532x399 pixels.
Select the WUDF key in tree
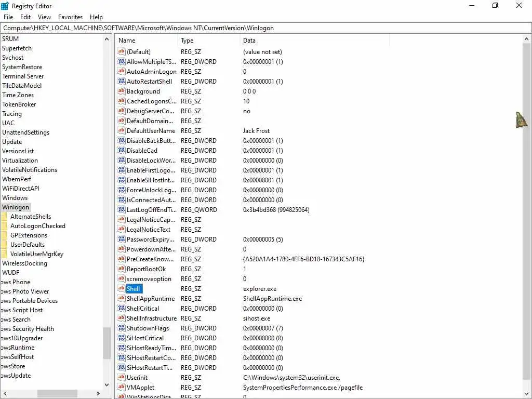click(10, 272)
